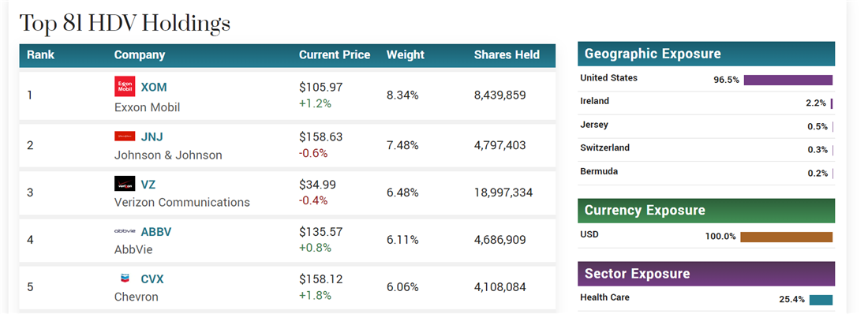Open the ABBV ticker link
868x314 pixels.
point(156,231)
